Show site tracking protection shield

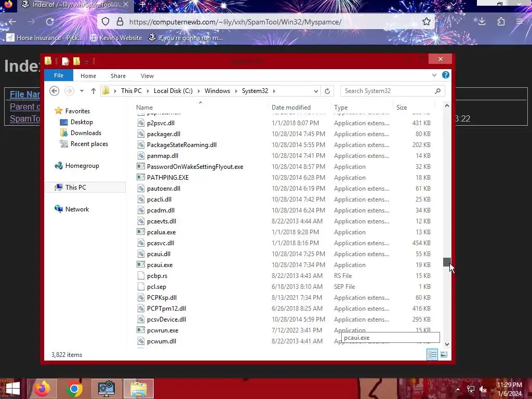[x=105, y=22]
